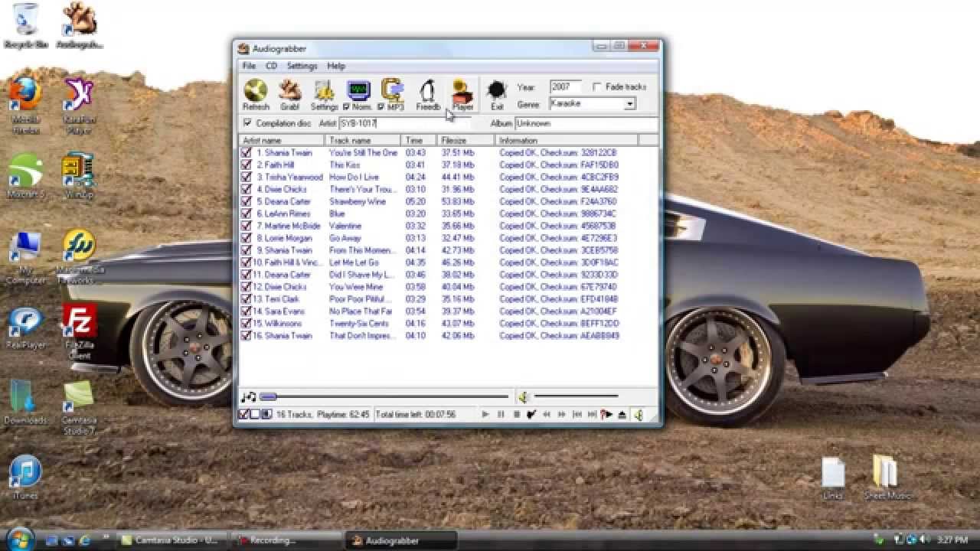Select the Sheet Music folder on desktop
The height and width of the screenshot is (551, 980).
coord(886,478)
